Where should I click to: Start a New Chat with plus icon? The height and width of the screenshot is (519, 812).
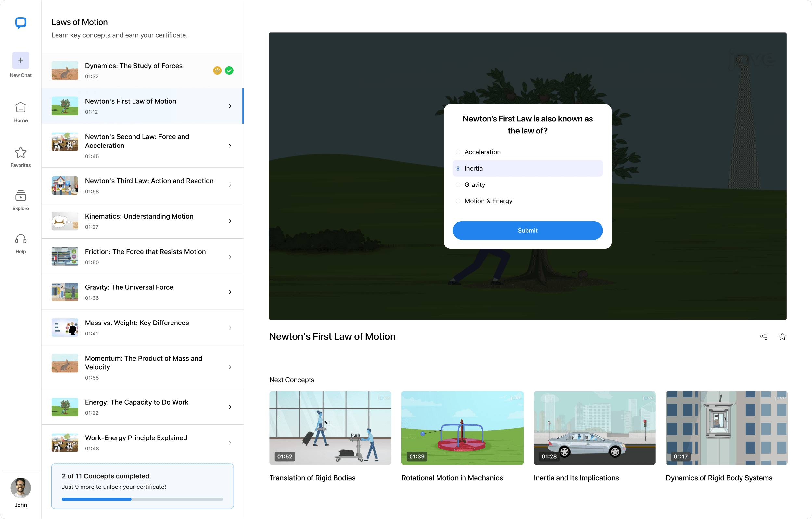[20, 60]
